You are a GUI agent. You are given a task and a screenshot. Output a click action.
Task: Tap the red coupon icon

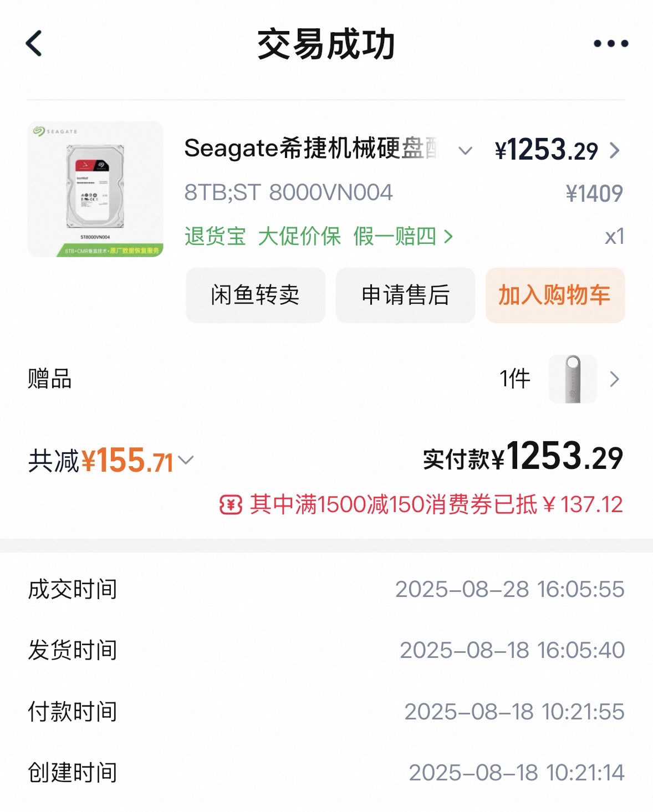tap(231, 505)
